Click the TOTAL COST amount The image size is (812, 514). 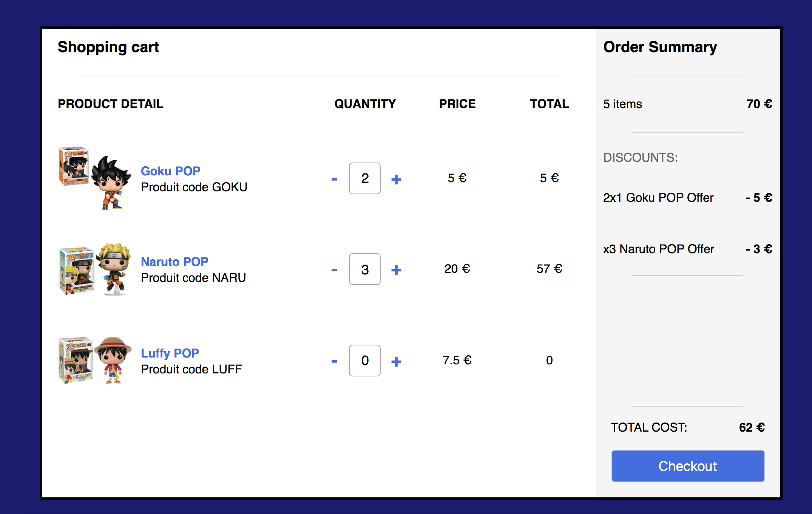(x=751, y=427)
